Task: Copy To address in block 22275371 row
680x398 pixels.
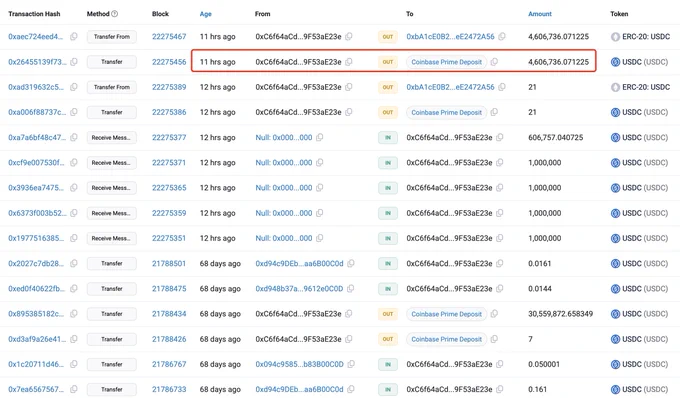Action: (500, 163)
